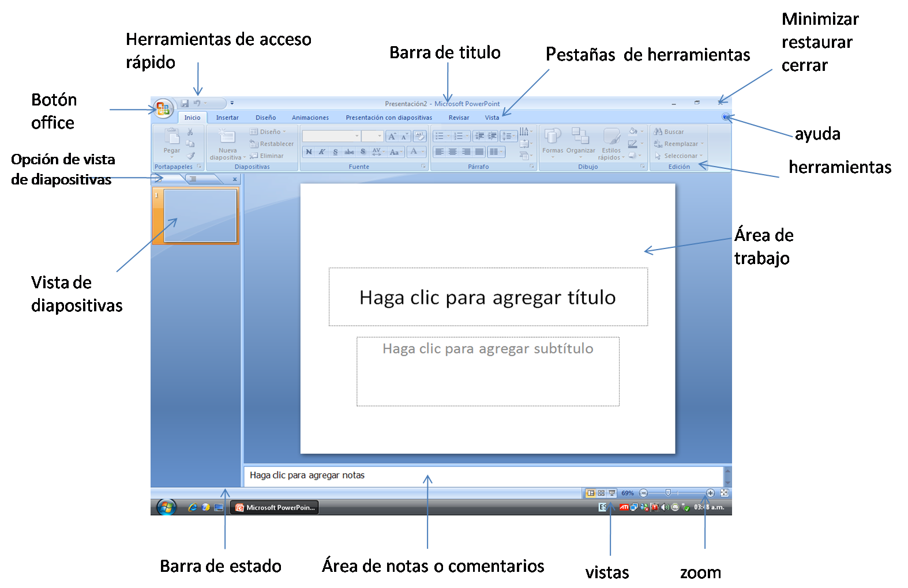
Task: Click the fit slide to window icon
Action: pyautogui.click(x=725, y=493)
